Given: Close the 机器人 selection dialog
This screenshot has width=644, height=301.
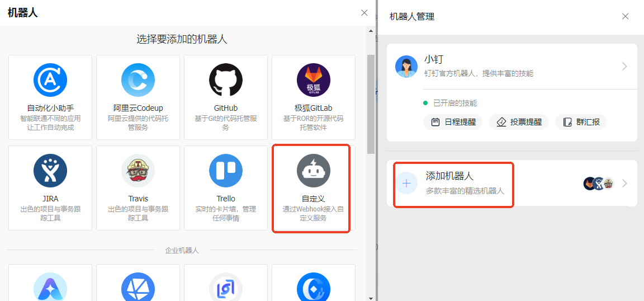Looking at the screenshot, I should tap(364, 13).
